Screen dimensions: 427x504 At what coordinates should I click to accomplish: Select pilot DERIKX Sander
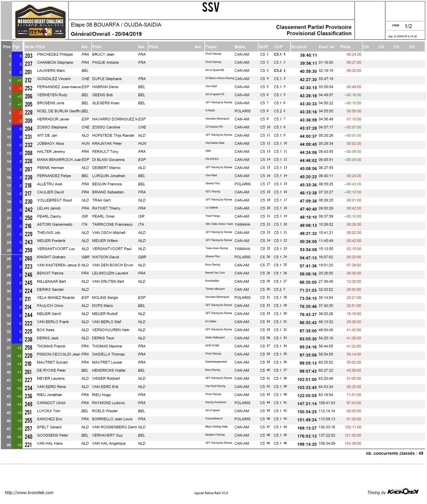click(50, 290)
